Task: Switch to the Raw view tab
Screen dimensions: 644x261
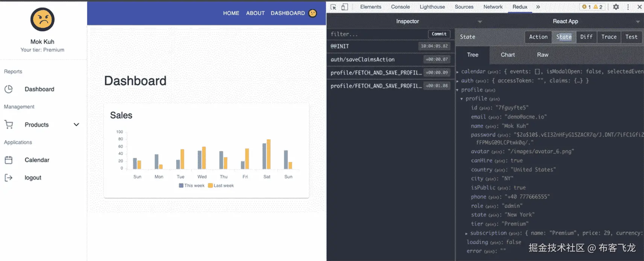Action: [x=542, y=55]
